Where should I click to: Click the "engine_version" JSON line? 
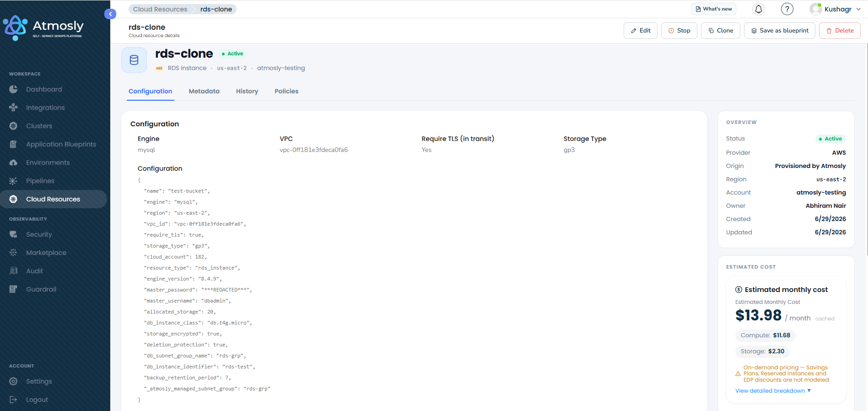pos(183,279)
